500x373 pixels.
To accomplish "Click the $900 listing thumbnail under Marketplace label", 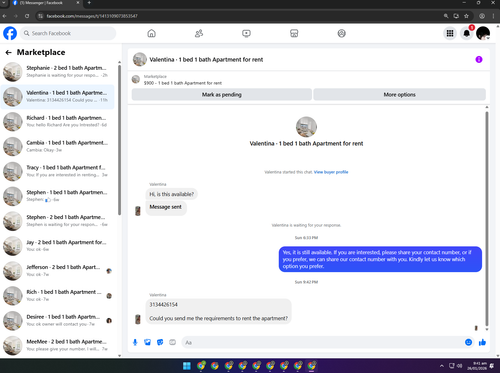I will point(136,79).
